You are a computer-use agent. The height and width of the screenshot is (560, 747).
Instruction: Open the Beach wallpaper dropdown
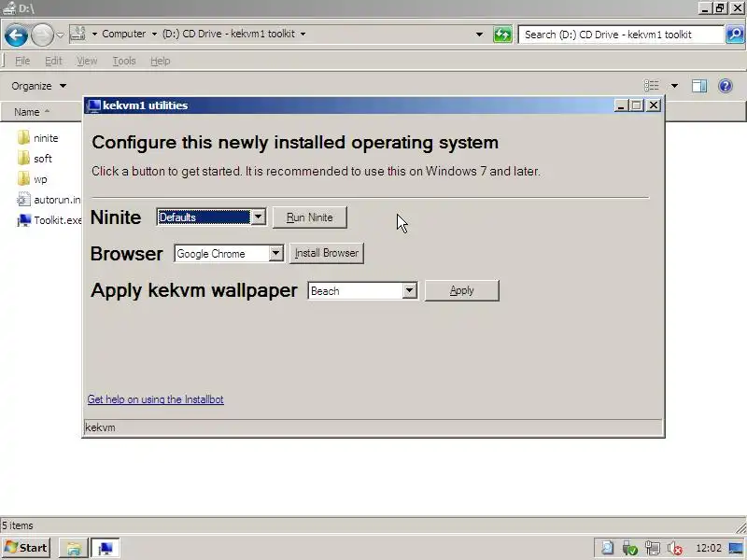(362, 290)
